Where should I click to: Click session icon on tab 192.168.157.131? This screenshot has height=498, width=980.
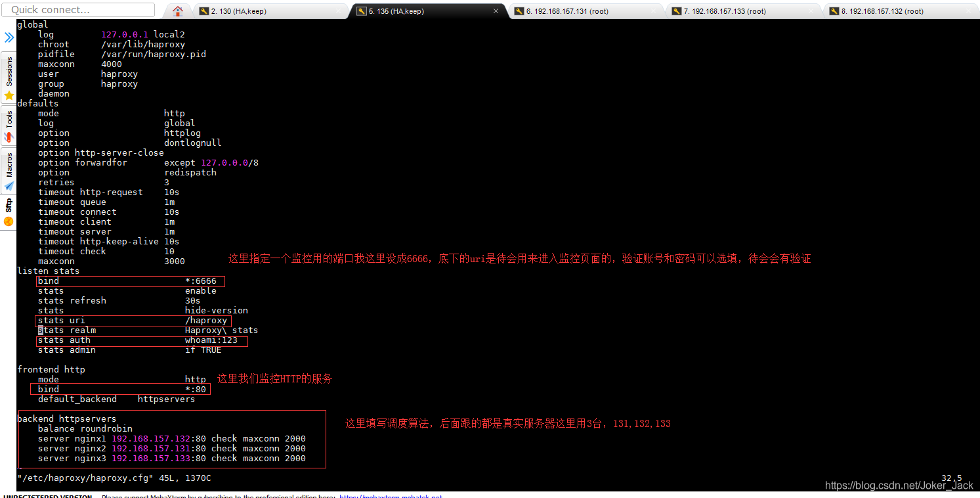click(519, 11)
